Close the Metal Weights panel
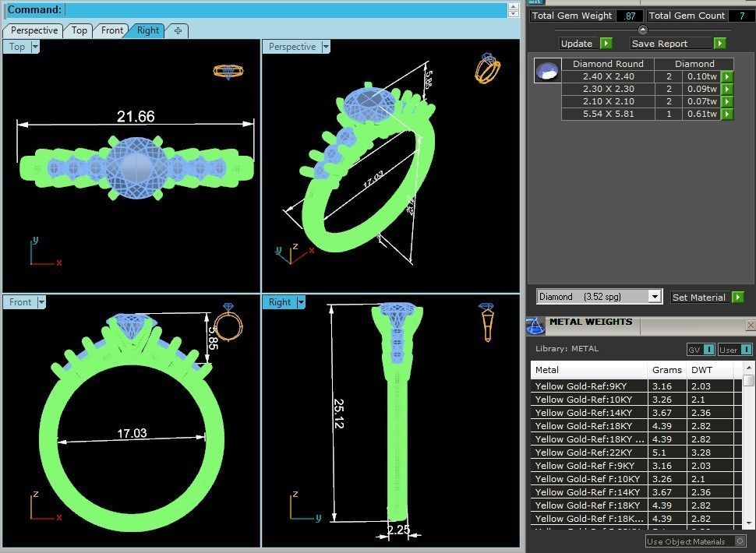This screenshot has height=553, width=756. pyautogui.click(x=751, y=326)
